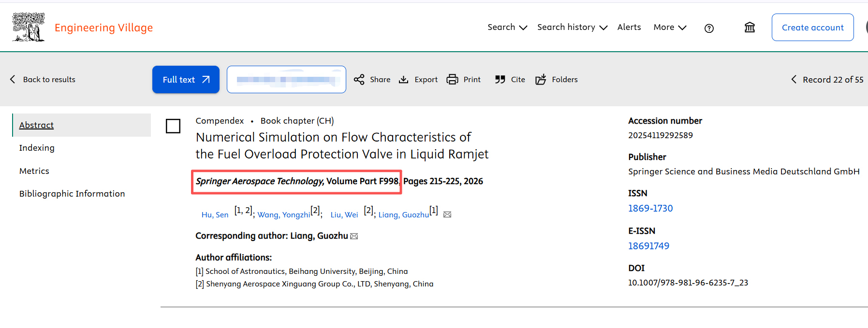Switch to the Indexing section
Screen dimensions: 868x328
[37, 148]
